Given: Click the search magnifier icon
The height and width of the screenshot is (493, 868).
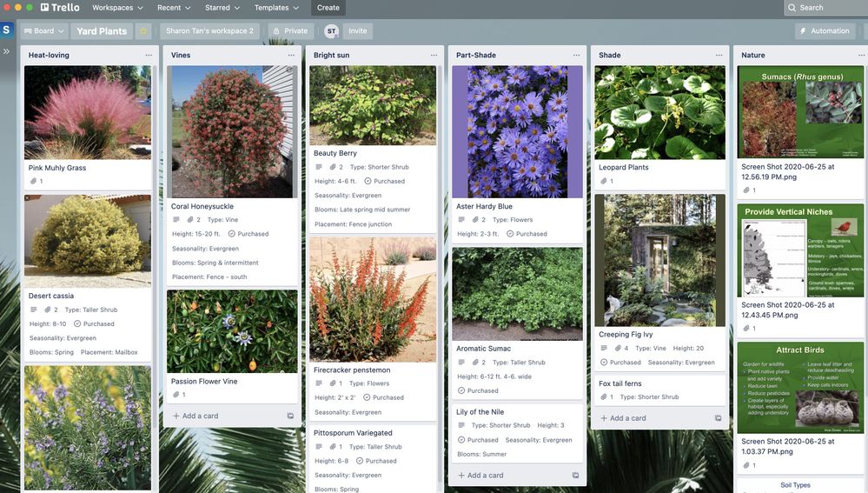Looking at the screenshot, I should [x=792, y=8].
